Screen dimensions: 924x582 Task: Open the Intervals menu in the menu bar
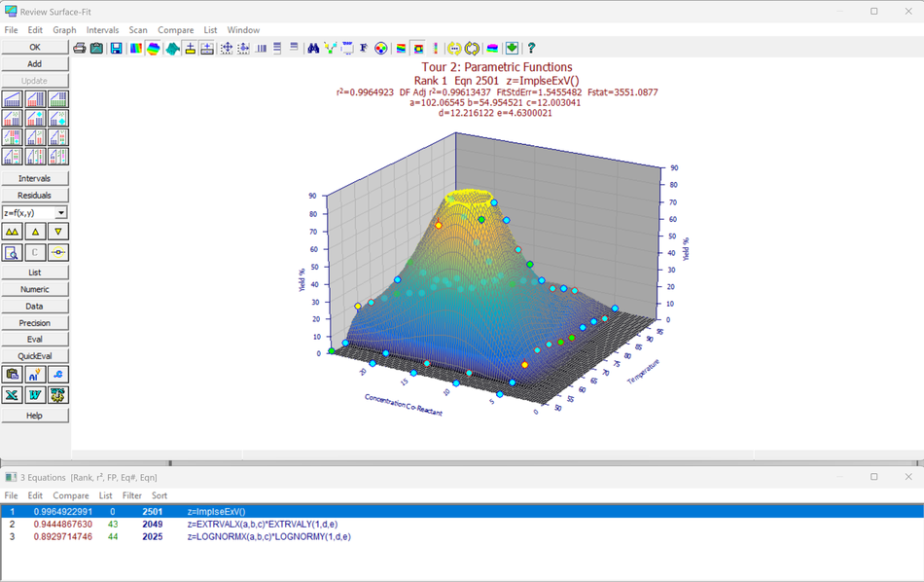(x=102, y=30)
